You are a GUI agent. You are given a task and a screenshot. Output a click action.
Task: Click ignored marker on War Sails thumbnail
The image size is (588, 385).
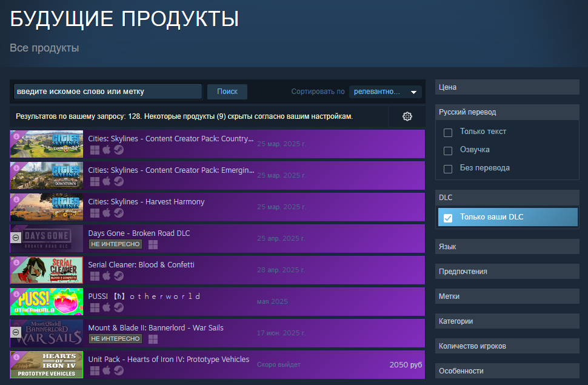click(x=16, y=332)
